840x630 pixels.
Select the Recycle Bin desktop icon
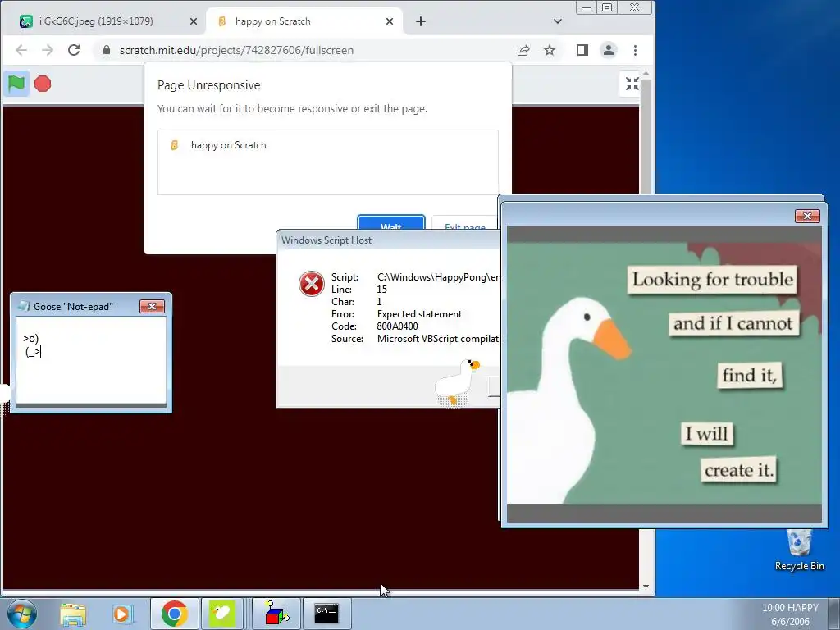799,550
